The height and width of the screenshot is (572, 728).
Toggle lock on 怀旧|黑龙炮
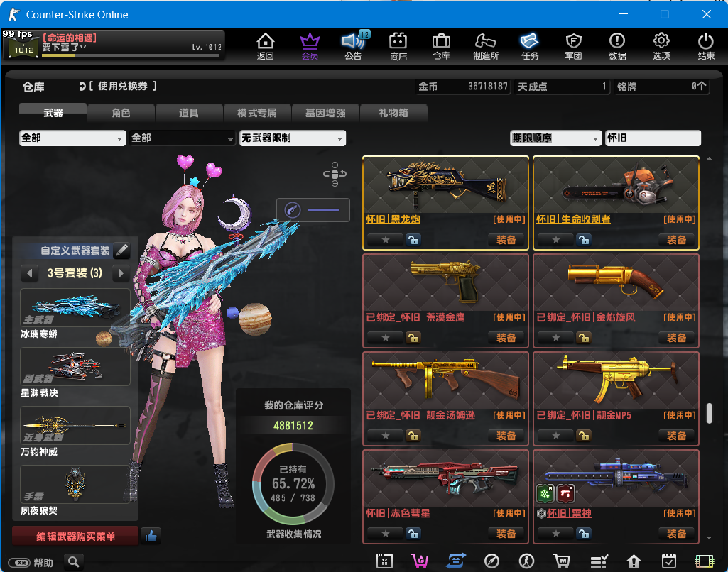tap(413, 240)
